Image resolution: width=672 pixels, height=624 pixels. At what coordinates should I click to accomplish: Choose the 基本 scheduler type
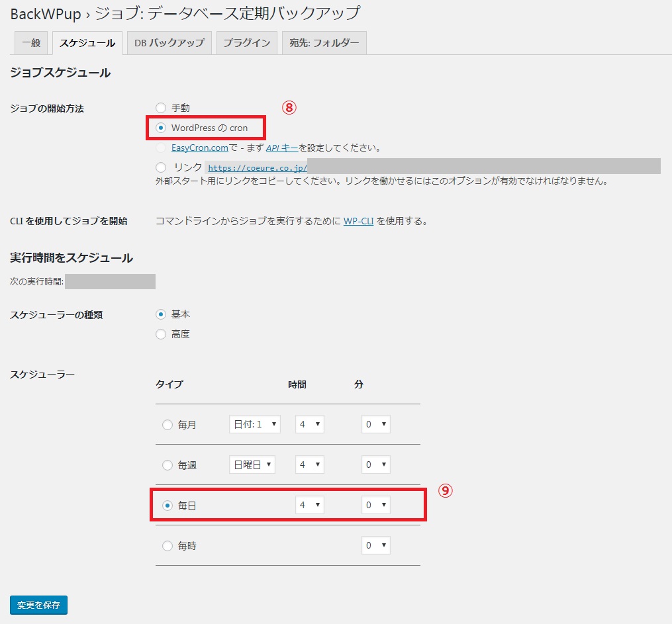(x=161, y=314)
